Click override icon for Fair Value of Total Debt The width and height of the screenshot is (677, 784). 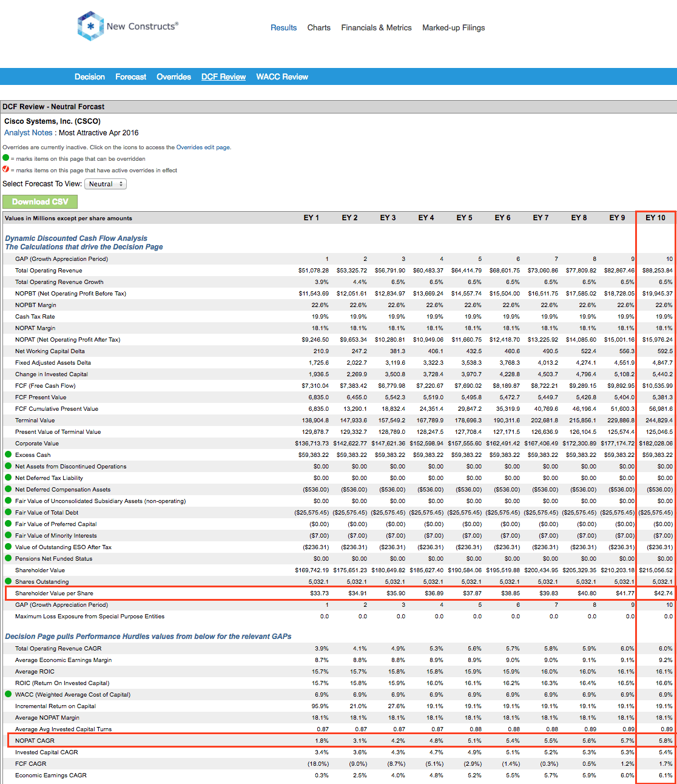pyautogui.click(x=8, y=512)
